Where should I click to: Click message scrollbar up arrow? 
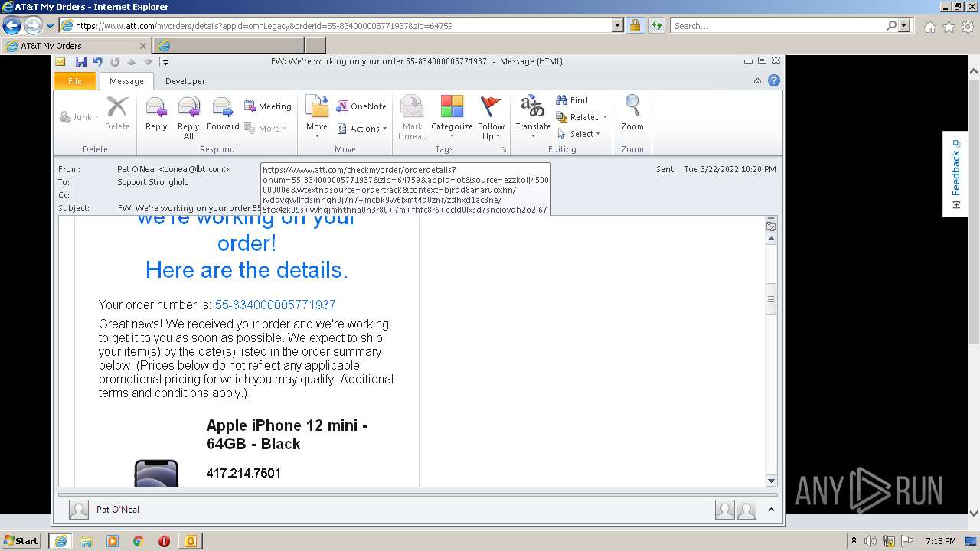[x=771, y=239]
